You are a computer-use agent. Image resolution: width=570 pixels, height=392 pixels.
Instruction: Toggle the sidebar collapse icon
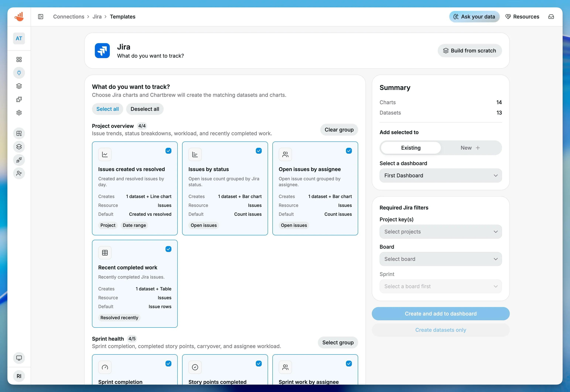pos(41,16)
